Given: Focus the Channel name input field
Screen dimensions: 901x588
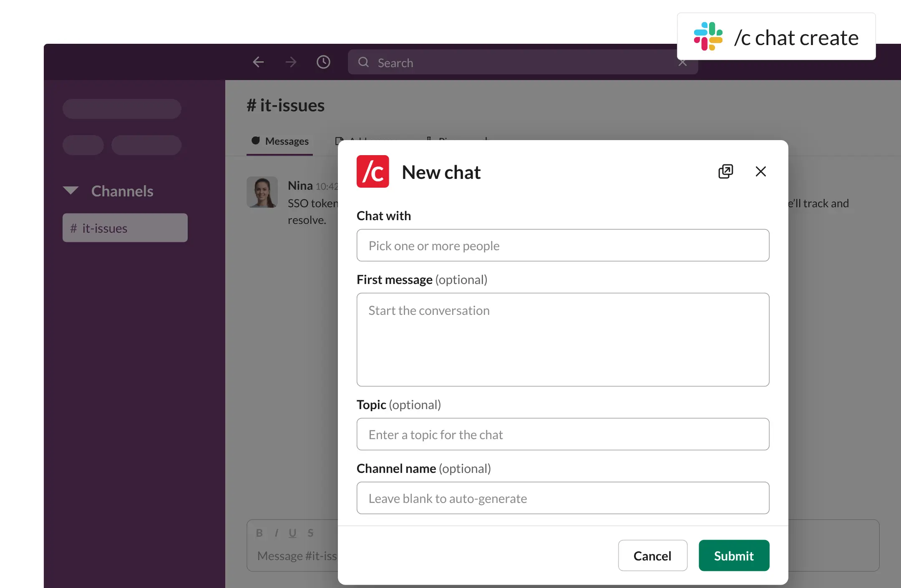Looking at the screenshot, I should click(563, 498).
